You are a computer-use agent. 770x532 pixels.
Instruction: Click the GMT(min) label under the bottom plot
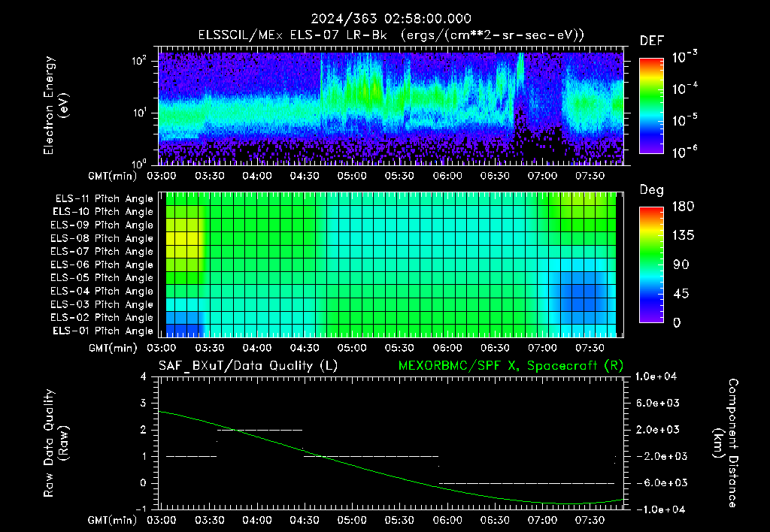click(113, 521)
